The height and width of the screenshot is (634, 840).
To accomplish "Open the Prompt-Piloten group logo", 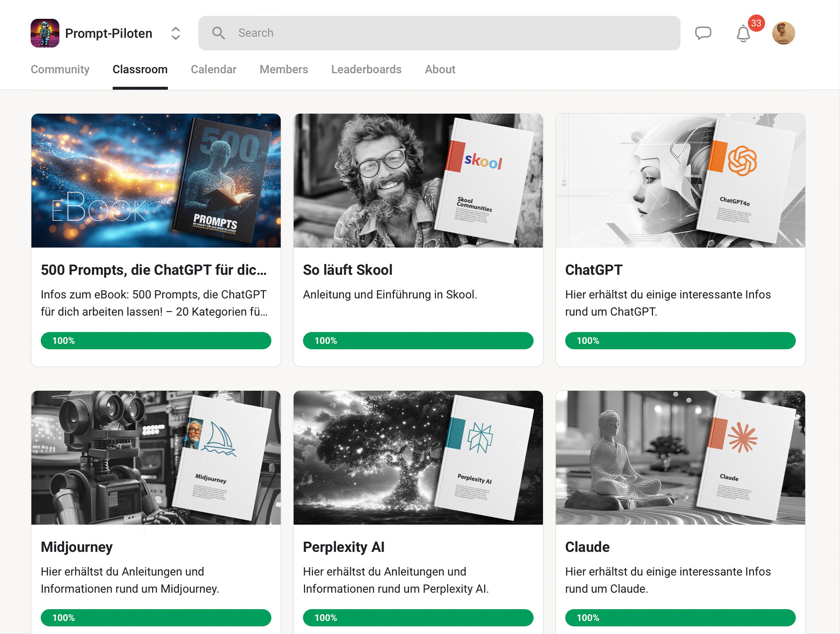I will [45, 33].
